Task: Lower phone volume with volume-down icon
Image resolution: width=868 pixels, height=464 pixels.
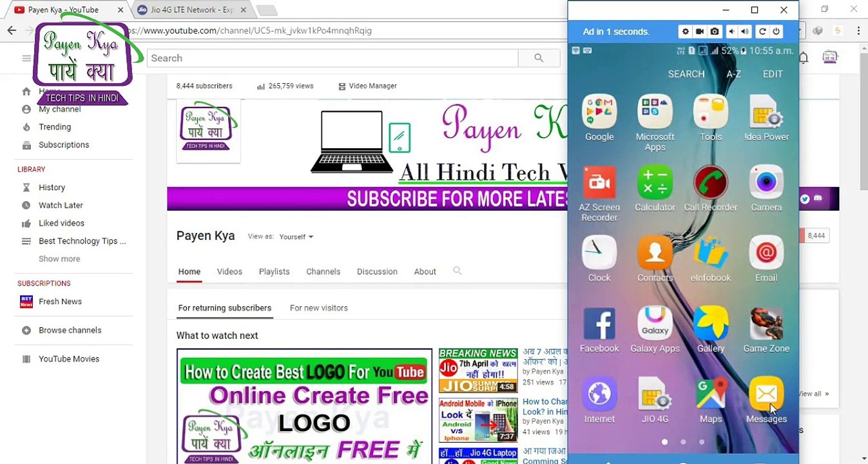Action: tap(731, 32)
